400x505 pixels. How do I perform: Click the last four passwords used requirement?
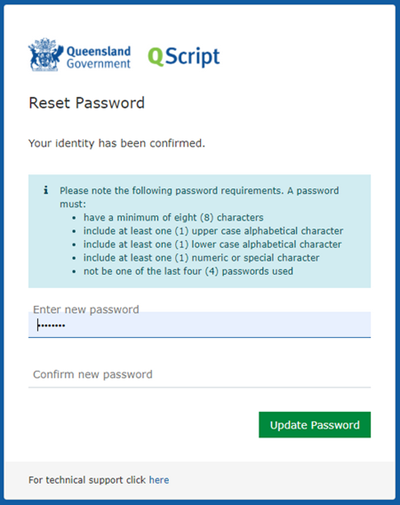(x=188, y=271)
